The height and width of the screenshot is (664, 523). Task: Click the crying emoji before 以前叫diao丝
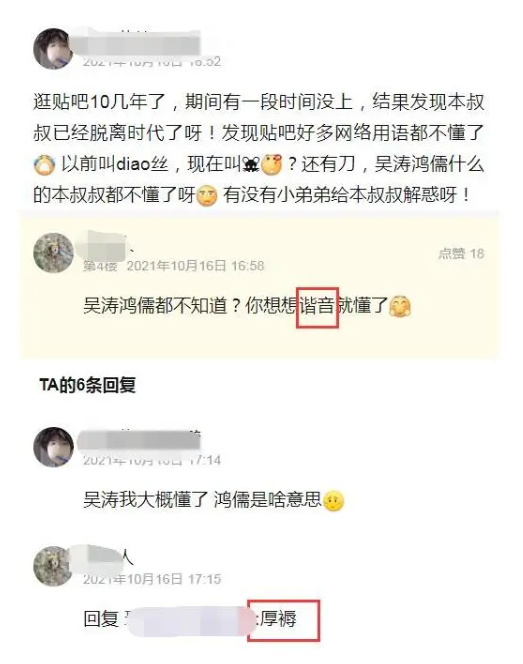(44, 165)
